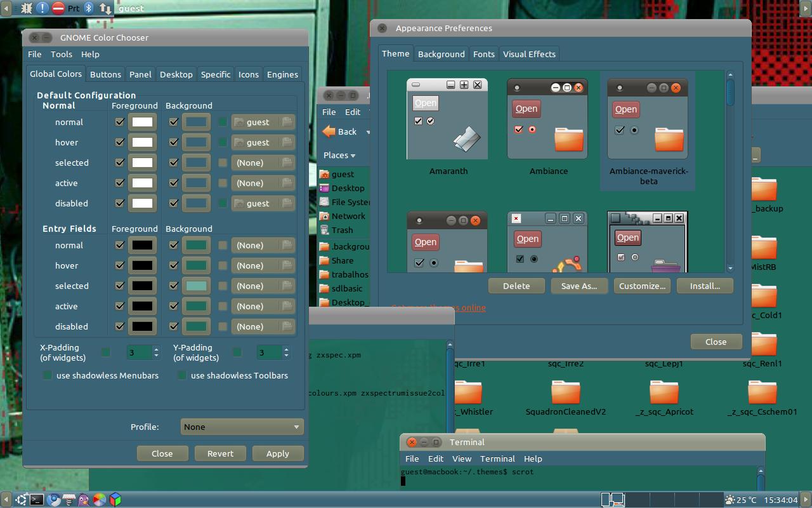The width and height of the screenshot is (812, 508).
Task: Launch the color wheel app in panel
Action: (100, 500)
